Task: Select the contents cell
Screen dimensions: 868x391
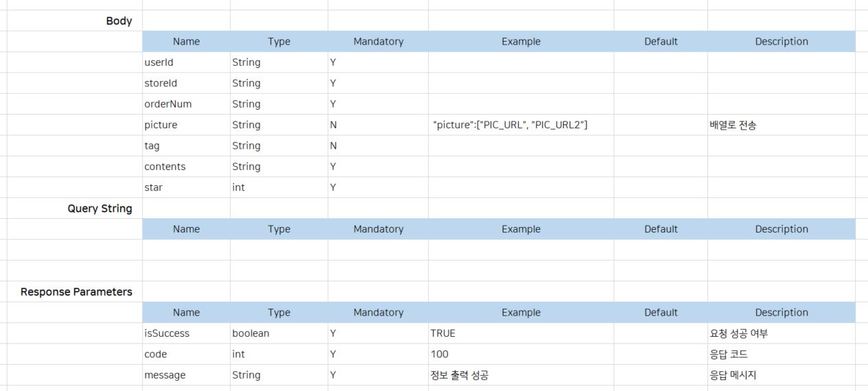Action: pos(165,167)
